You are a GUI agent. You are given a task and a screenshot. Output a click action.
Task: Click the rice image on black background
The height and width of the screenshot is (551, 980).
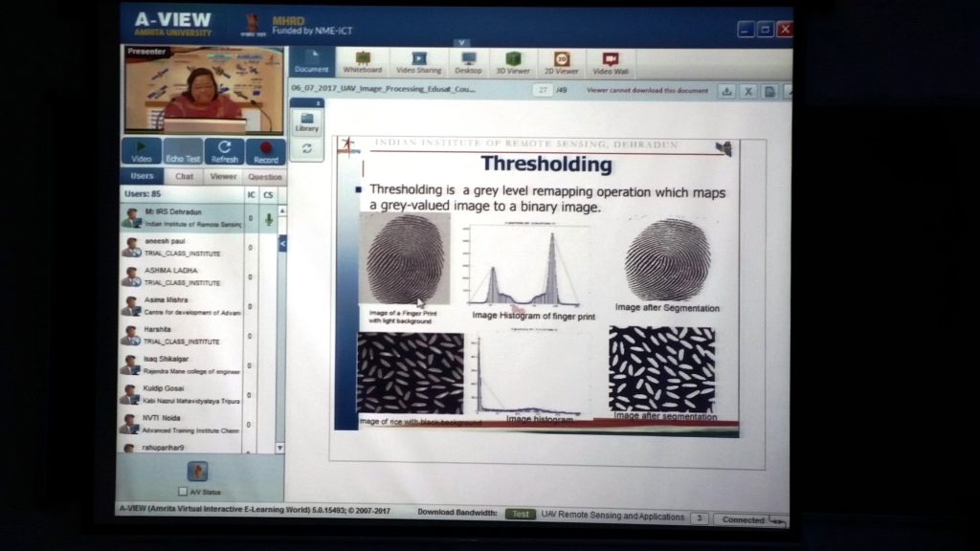[x=411, y=373]
